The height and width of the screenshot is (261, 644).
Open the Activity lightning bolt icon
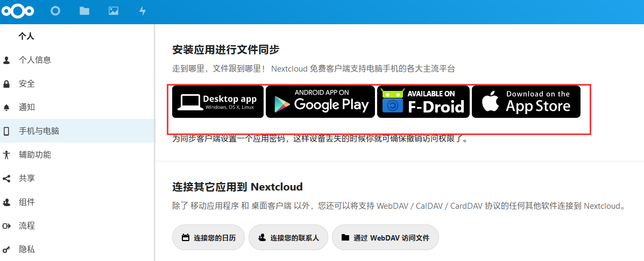(x=143, y=11)
